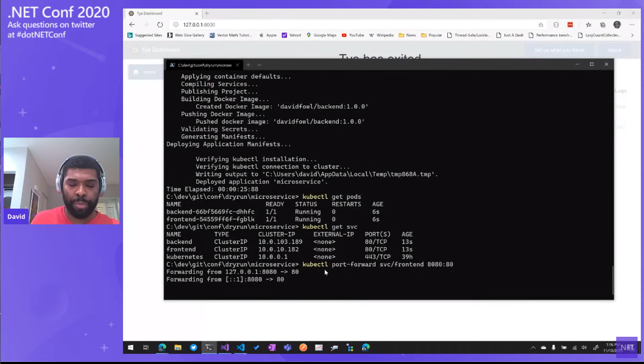
Task: Click David's webcam video thumbnail
Action: tap(61, 181)
